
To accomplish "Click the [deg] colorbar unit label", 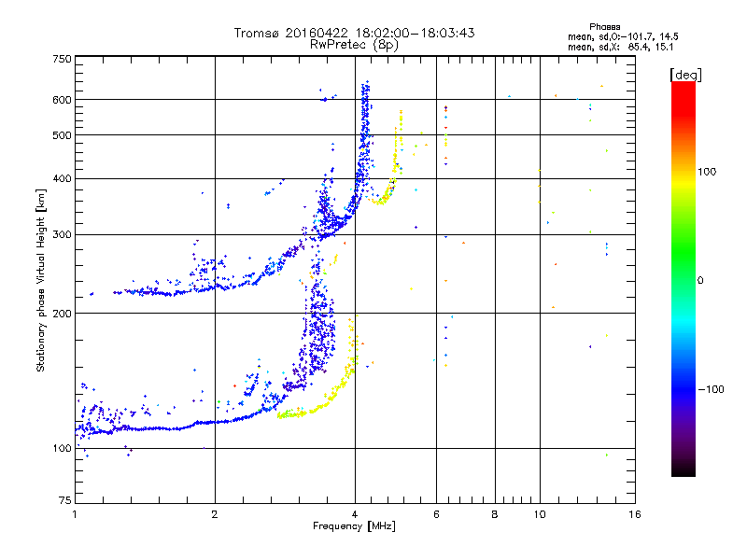I will coord(685,74).
